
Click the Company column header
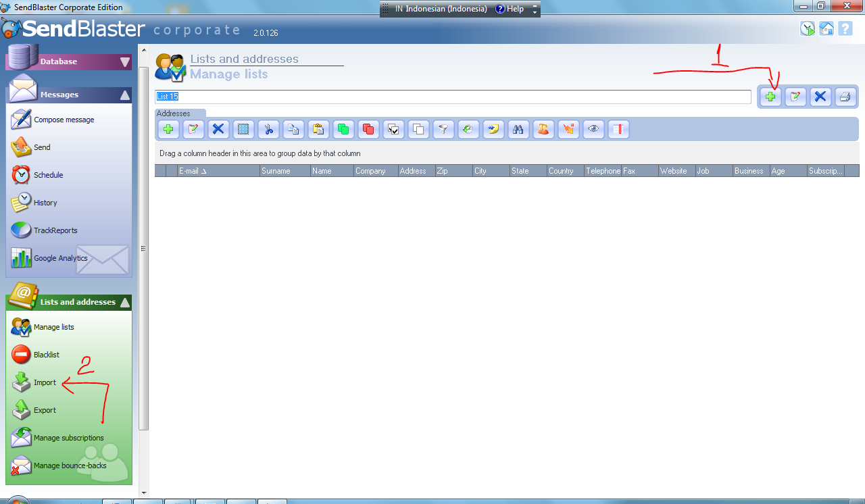[376, 171]
